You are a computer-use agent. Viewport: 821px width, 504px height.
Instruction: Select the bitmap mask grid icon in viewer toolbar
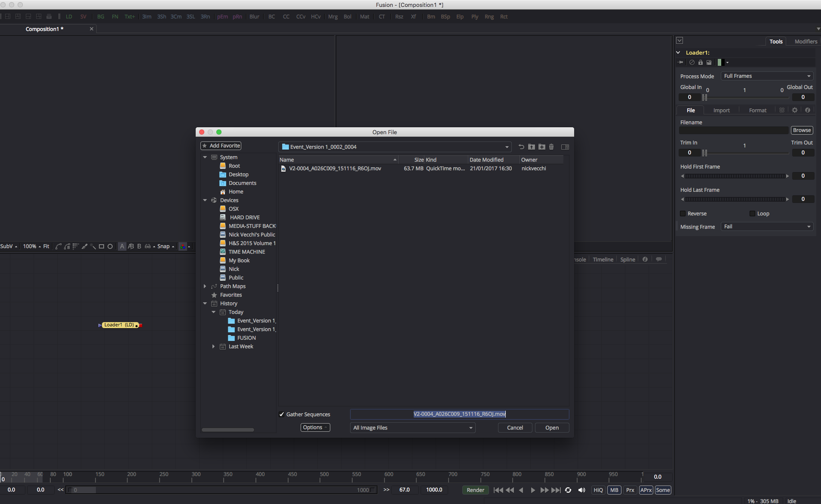pos(76,246)
